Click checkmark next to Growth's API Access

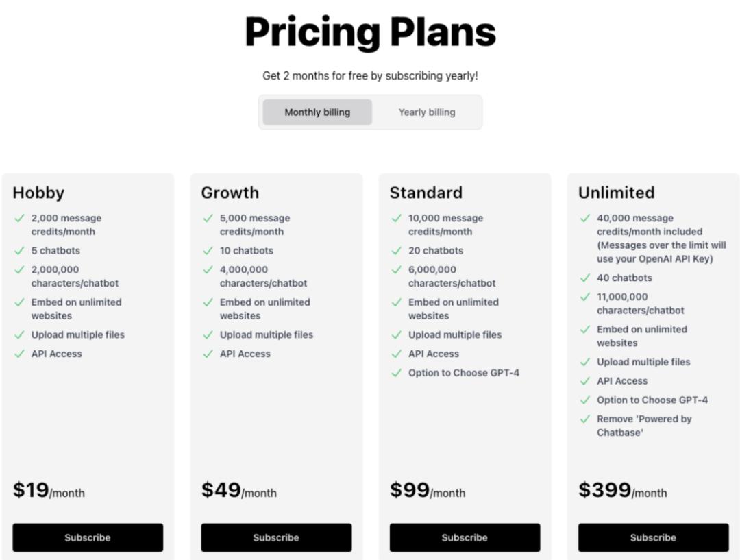click(208, 354)
